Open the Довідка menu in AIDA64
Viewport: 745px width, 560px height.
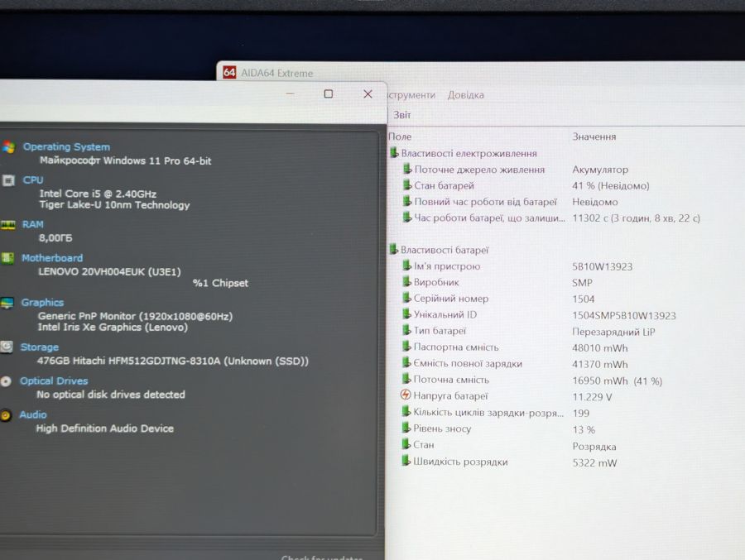[465, 95]
